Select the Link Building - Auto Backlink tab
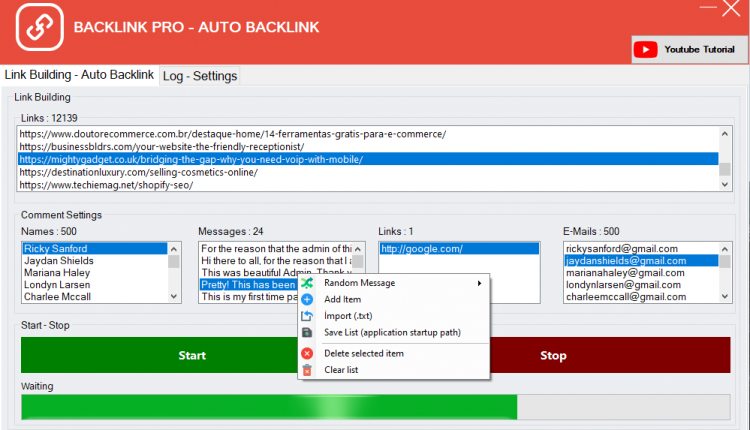 (x=79, y=75)
